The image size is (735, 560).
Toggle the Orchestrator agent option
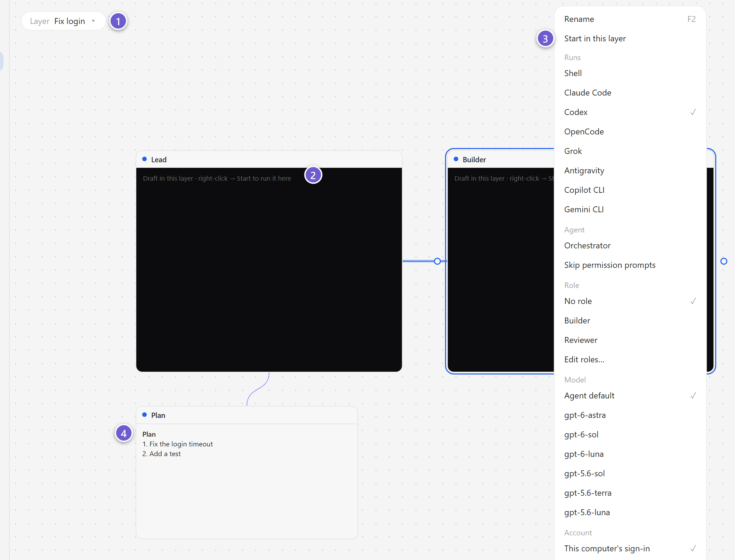tap(630, 246)
